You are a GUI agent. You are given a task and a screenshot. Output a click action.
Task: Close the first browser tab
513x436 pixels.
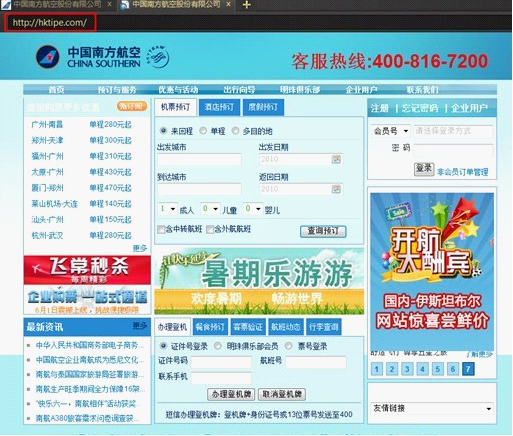pos(110,4)
